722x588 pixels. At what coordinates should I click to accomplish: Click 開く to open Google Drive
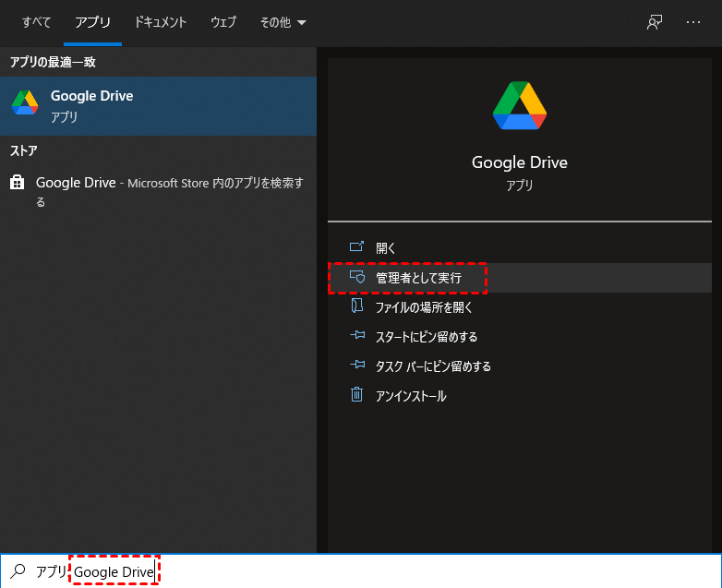(x=520, y=248)
